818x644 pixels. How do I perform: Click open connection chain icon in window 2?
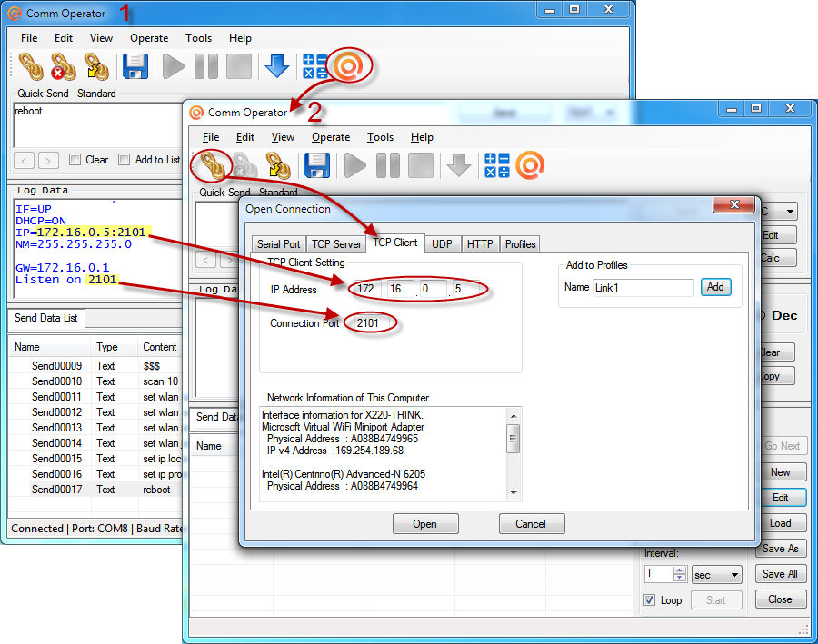coord(213,165)
